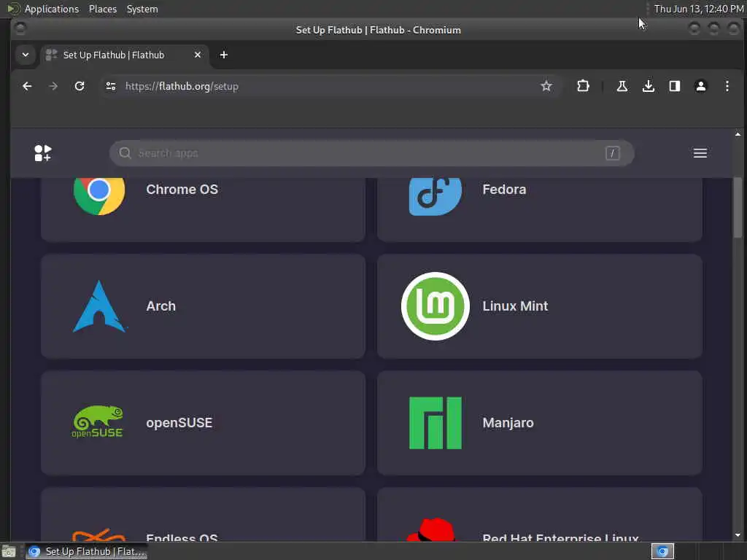Open Red Hat Enterprise Linux instructions
This screenshot has height=560, width=747.
click(540, 514)
